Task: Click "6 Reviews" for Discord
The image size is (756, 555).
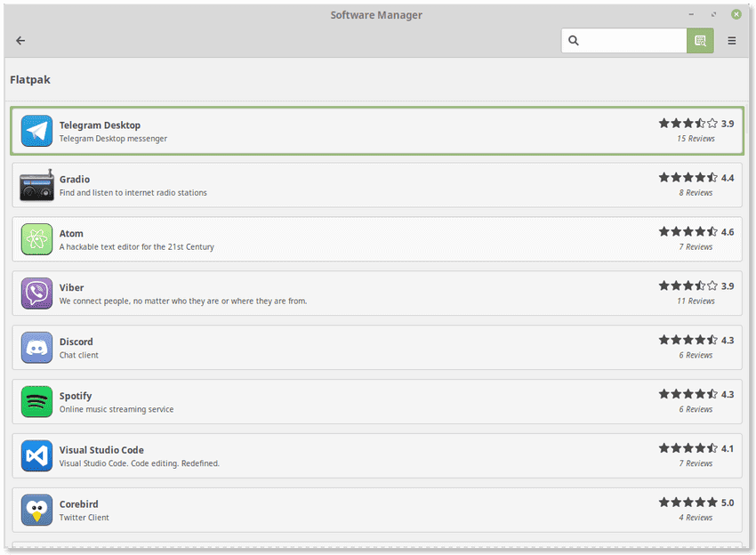Action: pos(696,355)
